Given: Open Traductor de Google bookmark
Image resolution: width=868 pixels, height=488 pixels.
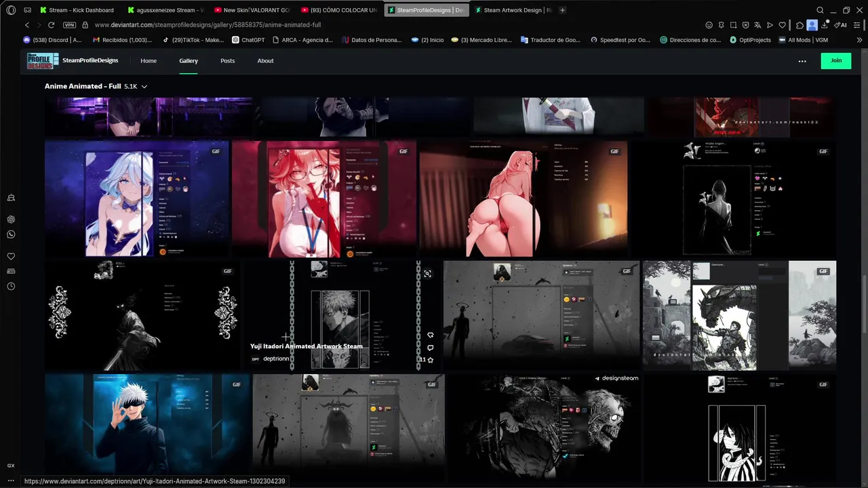Looking at the screenshot, I should (551, 40).
